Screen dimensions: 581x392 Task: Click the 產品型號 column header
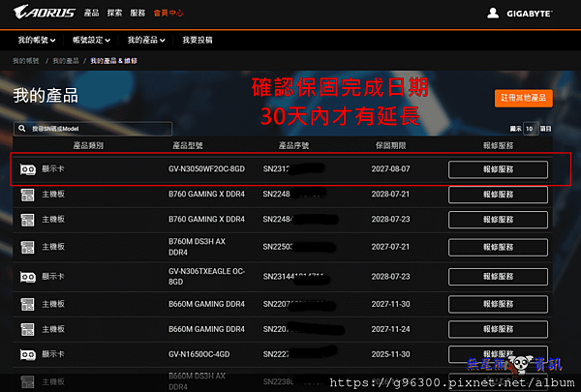[x=188, y=145]
